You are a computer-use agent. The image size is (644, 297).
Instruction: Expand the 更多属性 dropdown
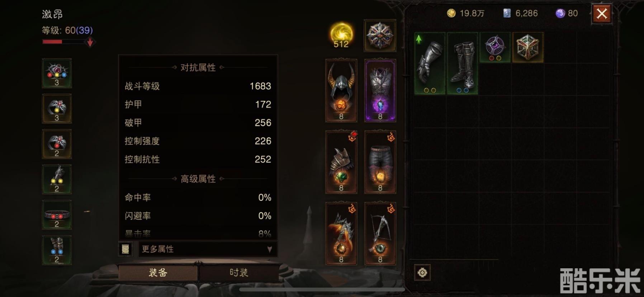coord(208,249)
